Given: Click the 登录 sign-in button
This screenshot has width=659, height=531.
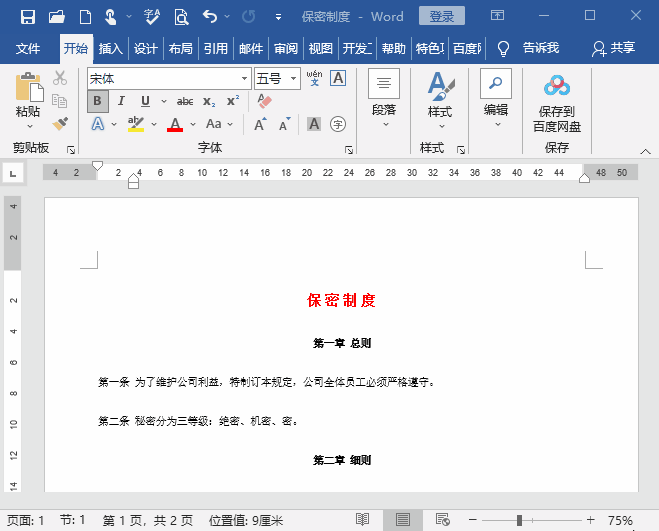Looking at the screenshot, I should point(441,16).
